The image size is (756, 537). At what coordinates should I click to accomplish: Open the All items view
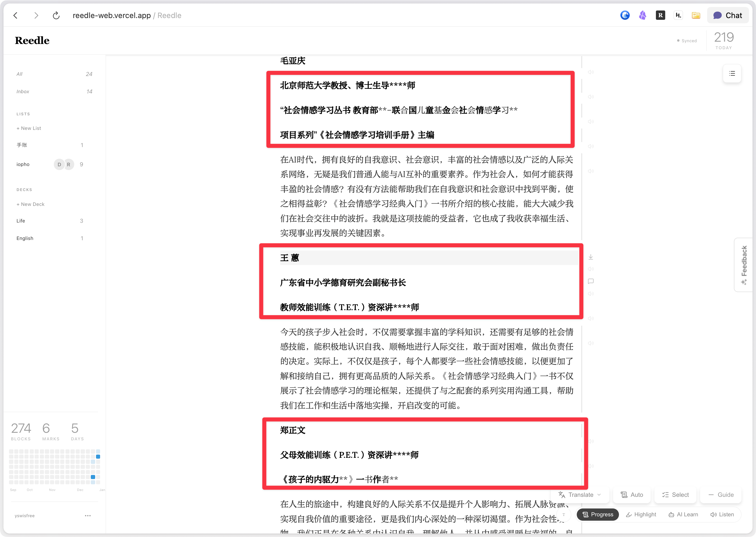(54, 74)
